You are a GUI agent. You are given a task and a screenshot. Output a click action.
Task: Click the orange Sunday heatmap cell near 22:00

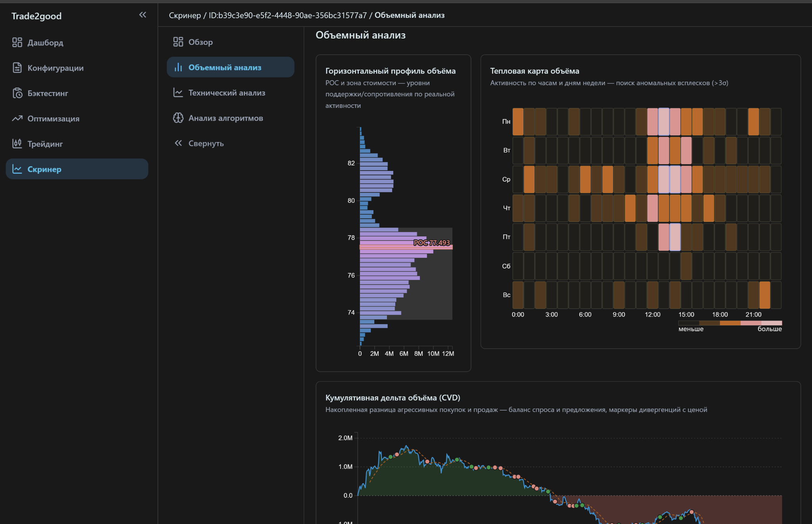pyautogui.click(x=764, y=295)
